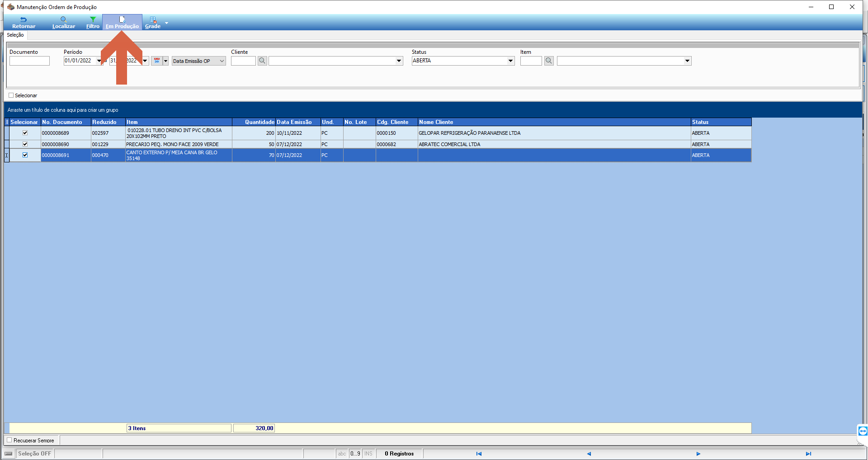Viewport: 868px width, 460px height.
Task: Select the CANTO EXTERNO P/ MEIA CANA item cell
Action: [179, 155]
